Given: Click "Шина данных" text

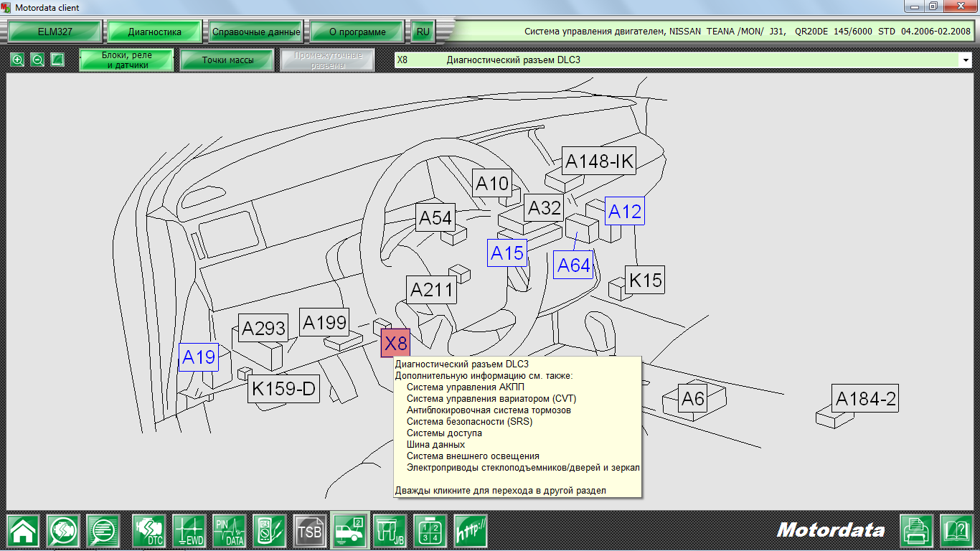Looking at the screenshot, I should click(x=435, y=445).
